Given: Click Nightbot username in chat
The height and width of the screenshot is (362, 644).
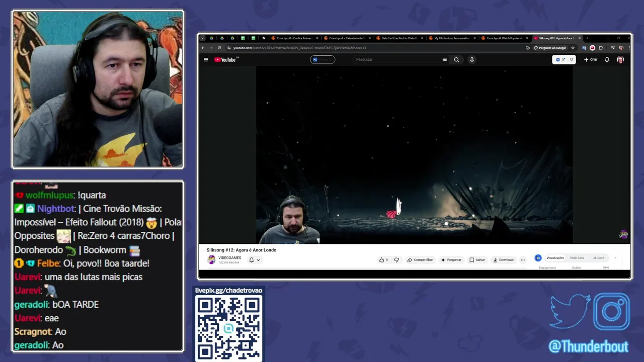Looking at the screenshot, I should pos(56,209).
